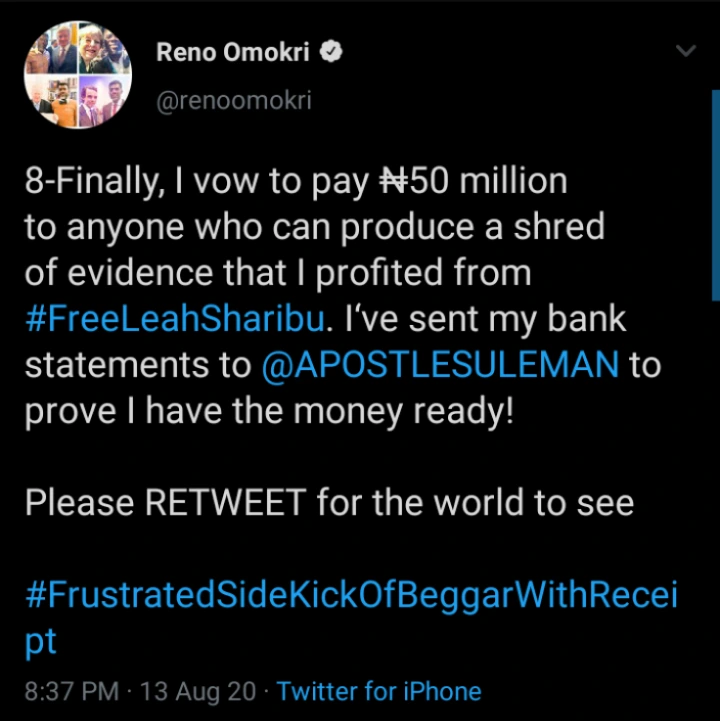The width and height of the screenshot is (720, 721).
Task: Expand the tweet options chevron menu
Action: [685, 52]
